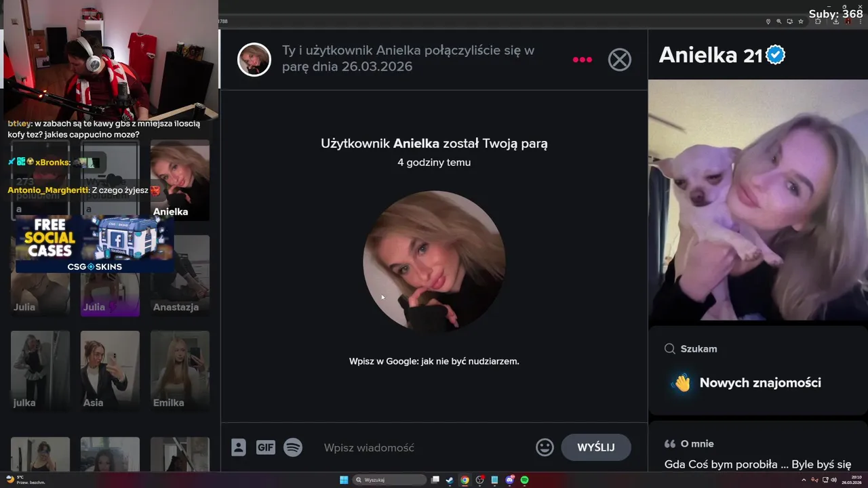Open the Anastazja match card
Viewport: 868px width, 488px height.
[180, 276]
